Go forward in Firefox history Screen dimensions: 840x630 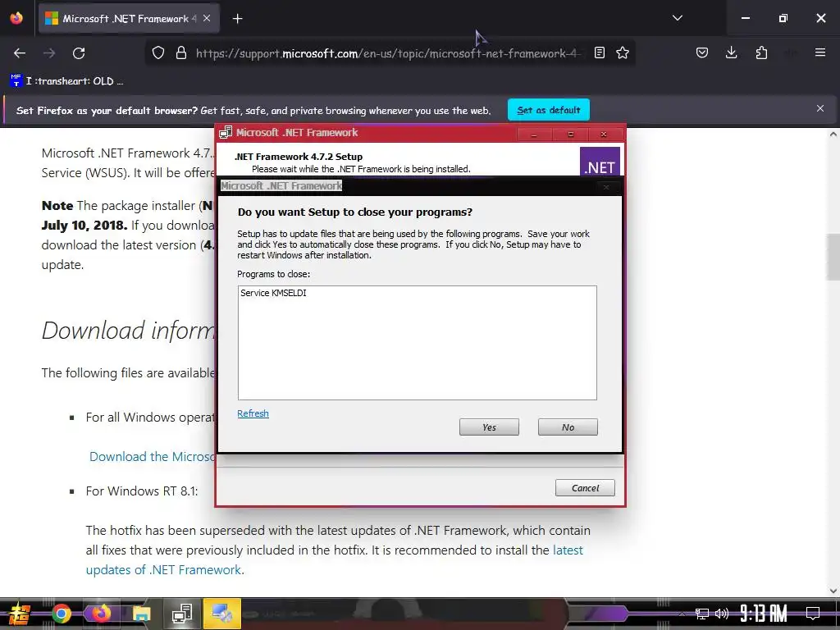(49, 53)
